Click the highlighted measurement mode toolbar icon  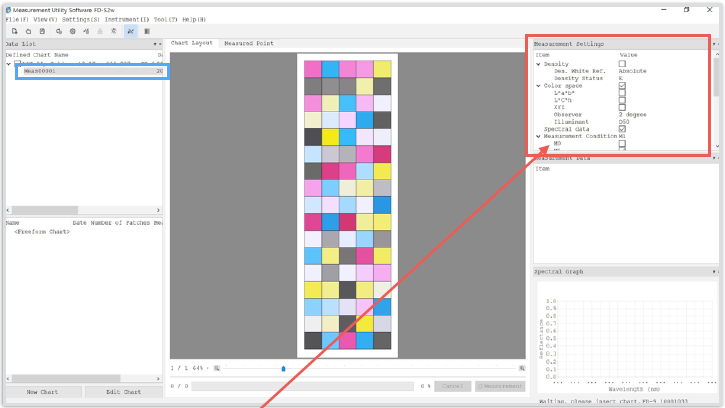(131, 31)
